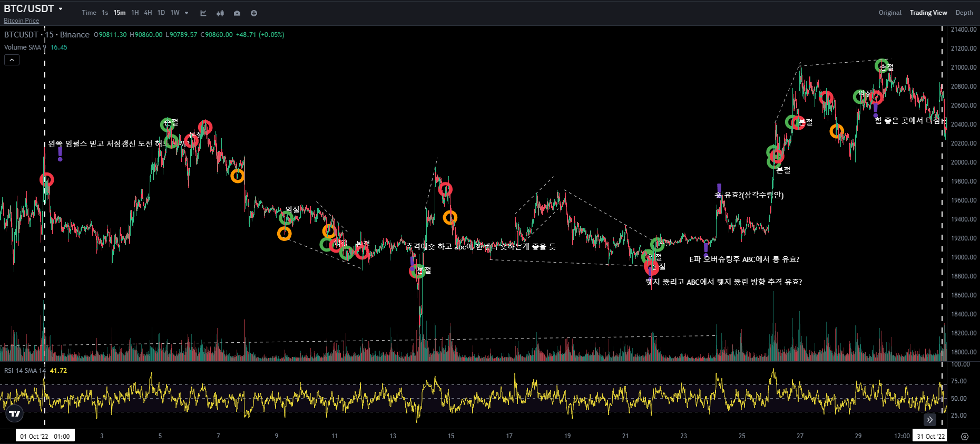Expand the BTC/USDT pair selector

pyautogui.click(x=33, y=8)
